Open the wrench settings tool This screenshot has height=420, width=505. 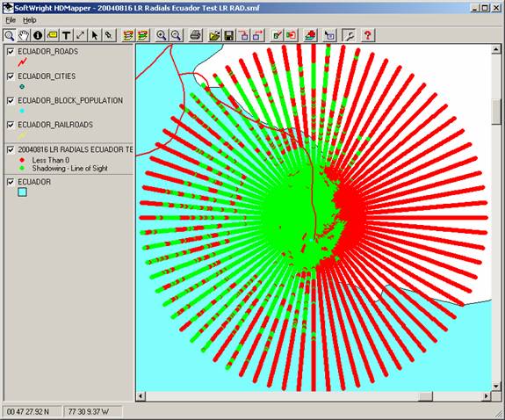click(x=350, y=35)
